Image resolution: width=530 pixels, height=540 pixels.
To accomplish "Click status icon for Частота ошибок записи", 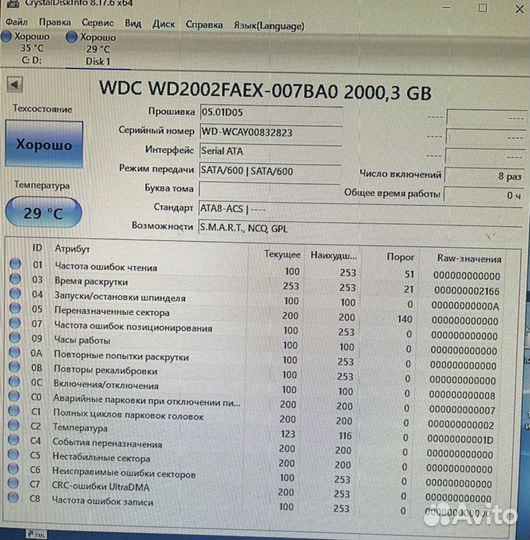I will click(13, 498).
